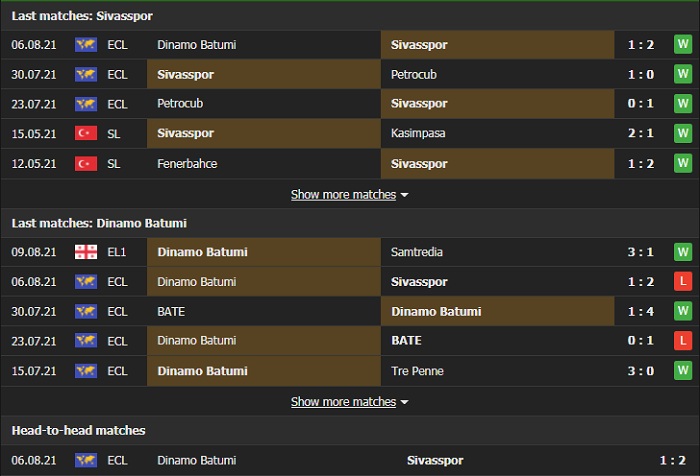Click the 1 : 4 score of BATE match
Screen dimensions: 700x476
pos(642,311)
